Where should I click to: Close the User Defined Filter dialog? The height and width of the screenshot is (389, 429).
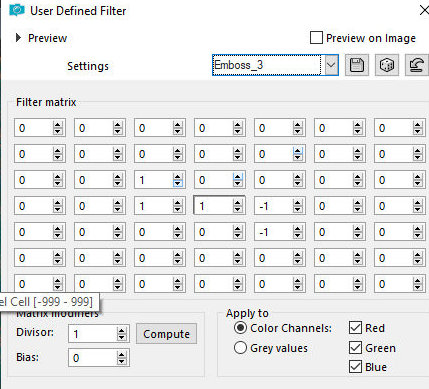coord(424,10)
